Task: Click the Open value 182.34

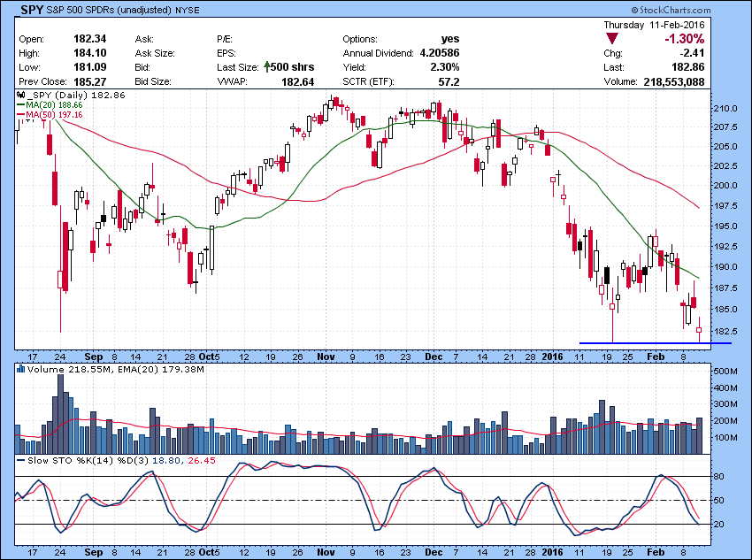Action: 89,39
